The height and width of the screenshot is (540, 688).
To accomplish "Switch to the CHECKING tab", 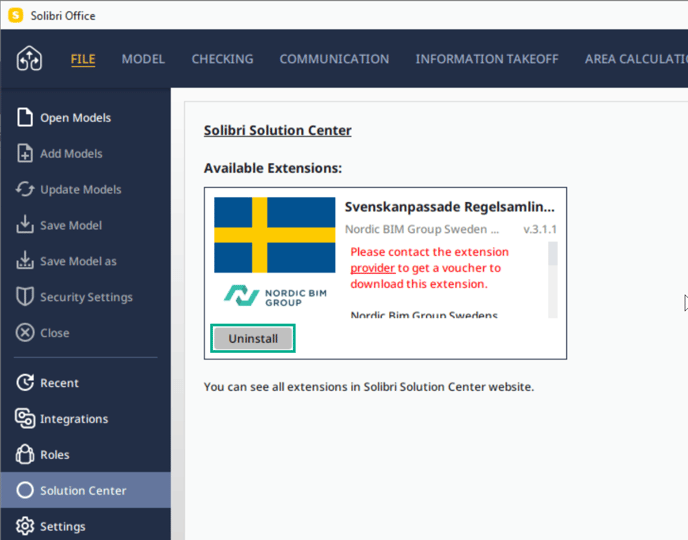I will click(x=222, y=59).
